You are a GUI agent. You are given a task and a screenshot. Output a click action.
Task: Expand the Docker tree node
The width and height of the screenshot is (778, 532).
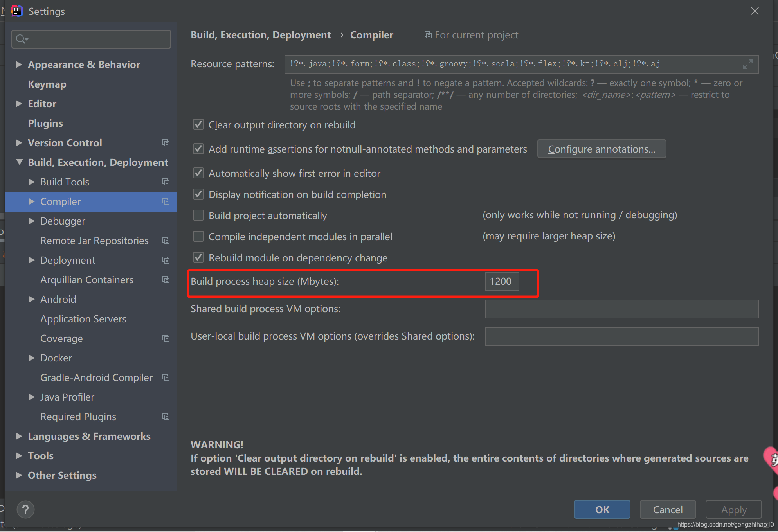pyautogui.click(x=31, y=358)
